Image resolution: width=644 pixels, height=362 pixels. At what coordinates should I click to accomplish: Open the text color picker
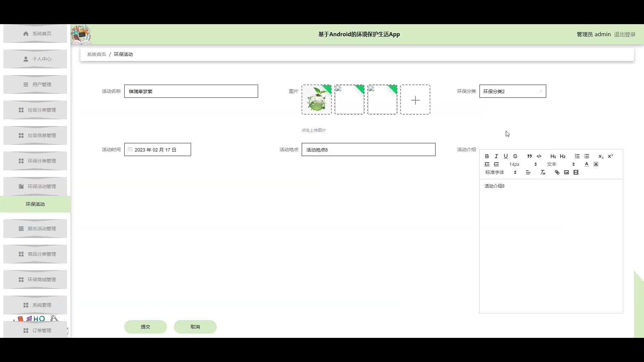[x=586, y=165]
